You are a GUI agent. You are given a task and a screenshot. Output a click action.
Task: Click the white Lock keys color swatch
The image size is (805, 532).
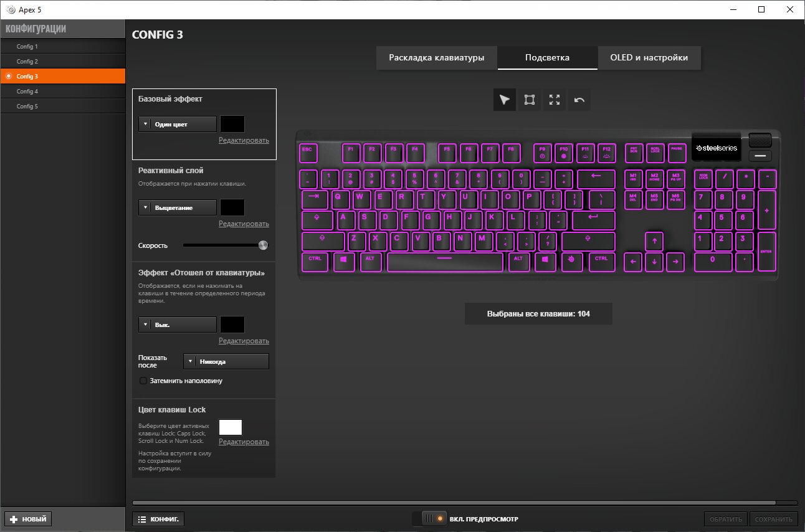pos(231,427)
